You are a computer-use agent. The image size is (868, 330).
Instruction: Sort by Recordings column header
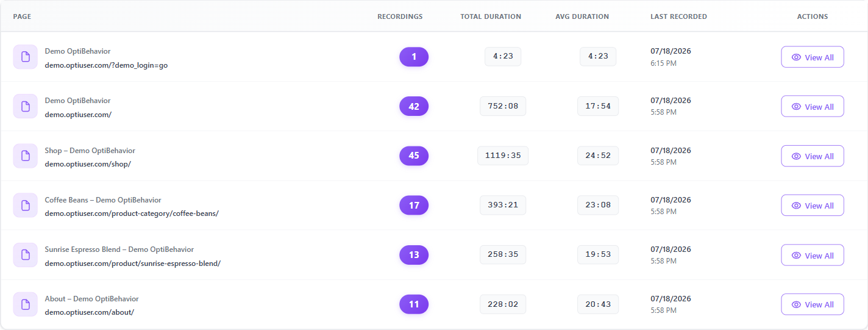(400, 16)
